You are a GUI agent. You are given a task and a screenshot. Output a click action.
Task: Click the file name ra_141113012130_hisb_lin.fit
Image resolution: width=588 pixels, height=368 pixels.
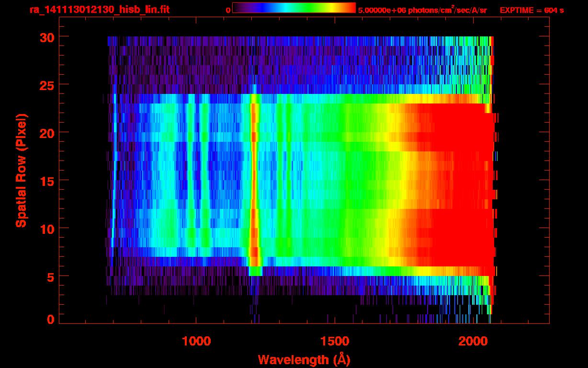(x=99, y=10)
